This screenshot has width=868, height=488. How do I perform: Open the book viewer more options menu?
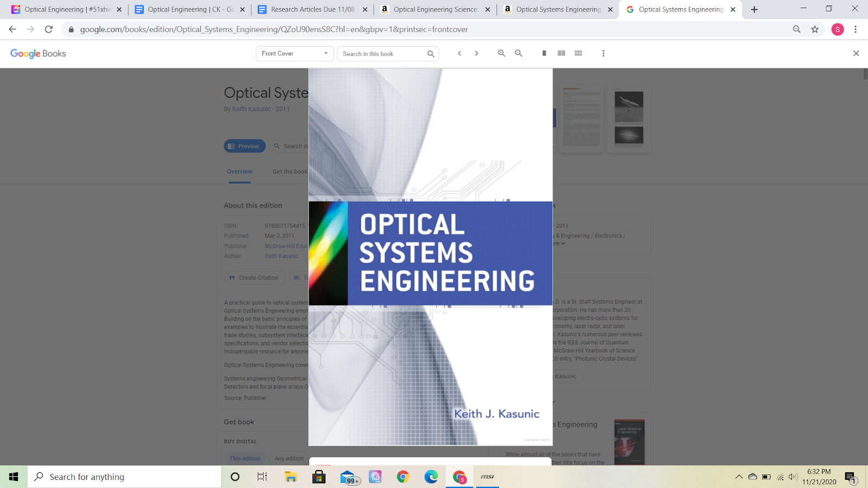point(603,53)
